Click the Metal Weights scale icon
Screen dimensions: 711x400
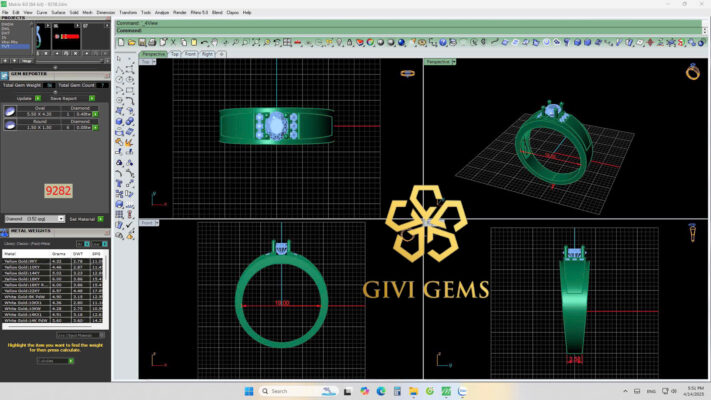5,233
